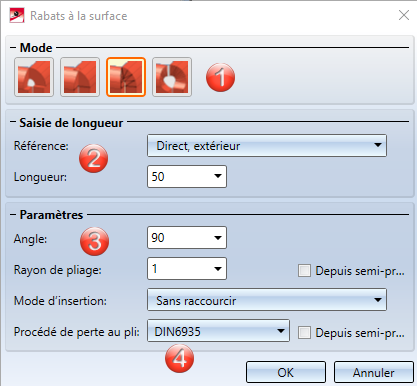Click the Rabats à la surface title icon
Viewport: 417px width, 386px height.
tap(17, 16)
